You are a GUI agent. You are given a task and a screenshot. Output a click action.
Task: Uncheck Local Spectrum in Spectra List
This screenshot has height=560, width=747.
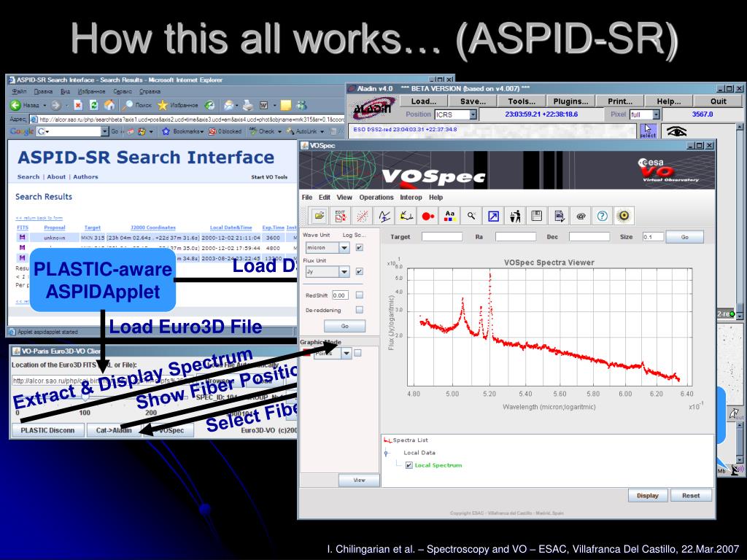pos(409,465)
